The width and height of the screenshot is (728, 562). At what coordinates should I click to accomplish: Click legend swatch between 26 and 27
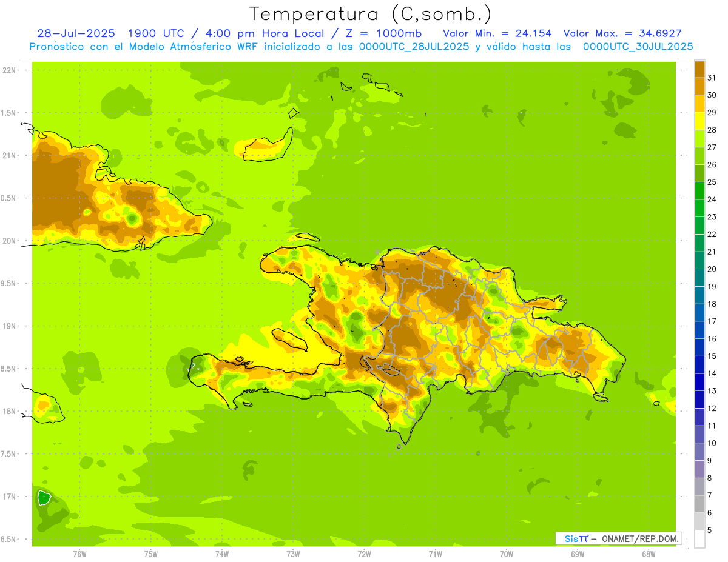[699, 155]
